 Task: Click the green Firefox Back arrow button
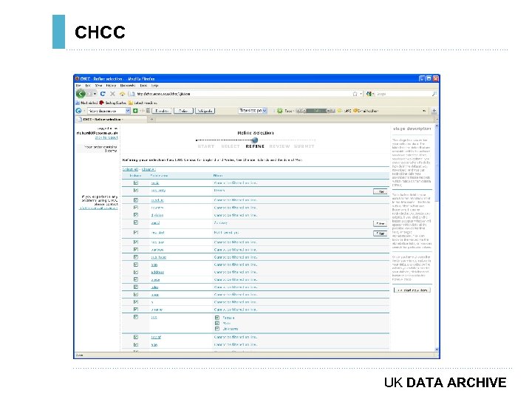point(81,94)
